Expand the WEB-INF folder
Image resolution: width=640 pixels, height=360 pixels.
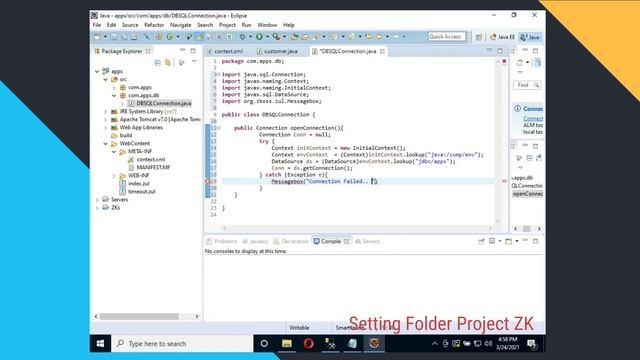click(x=114, y=176)
